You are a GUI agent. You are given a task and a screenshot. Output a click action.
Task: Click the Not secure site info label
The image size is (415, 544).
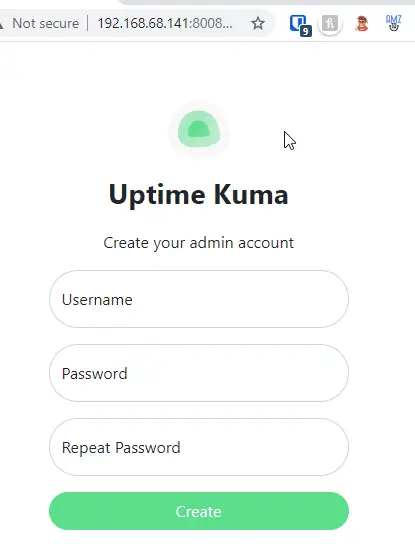click(x=45, y=24)
